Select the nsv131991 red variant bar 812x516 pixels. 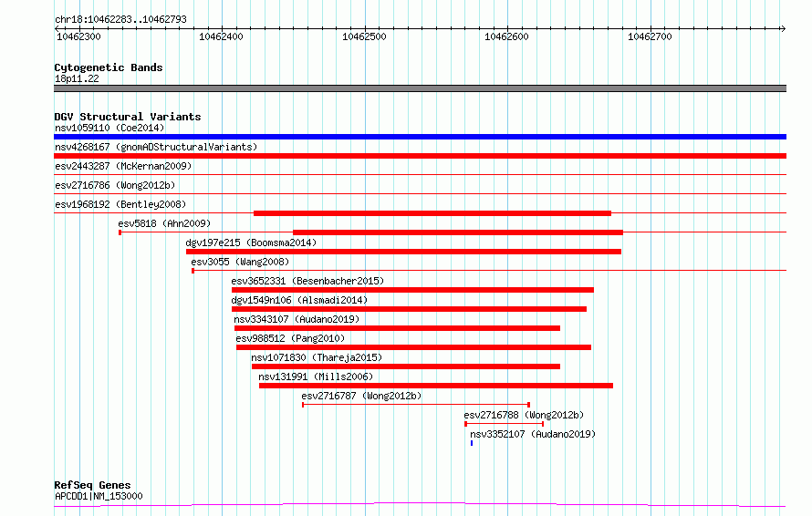click(x=436, y=386)
